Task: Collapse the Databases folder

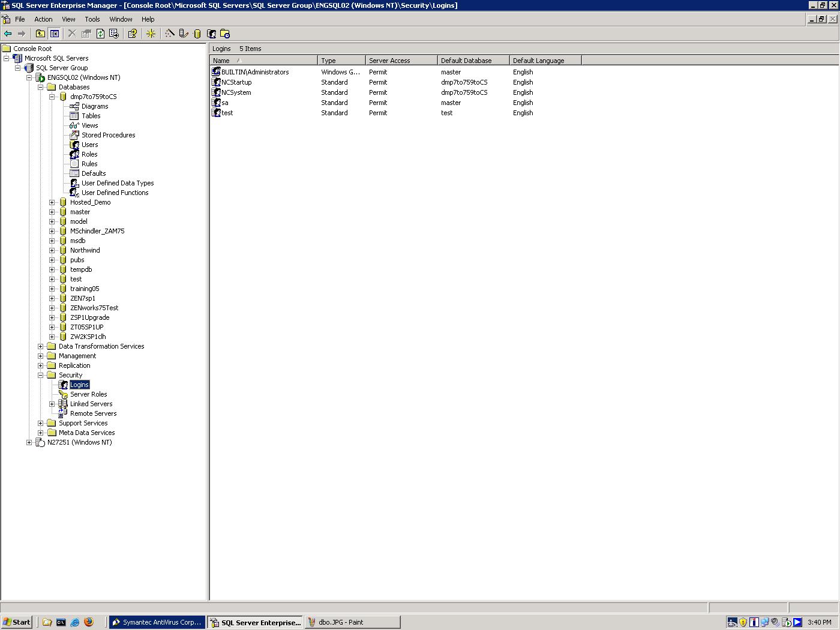Action: tap(40, 87)
